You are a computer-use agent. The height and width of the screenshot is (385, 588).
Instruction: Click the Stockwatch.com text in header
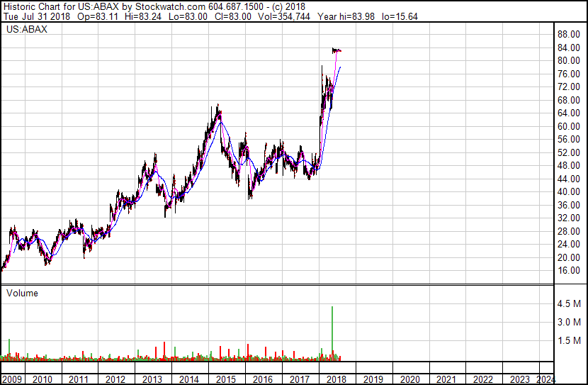(170, 7)
